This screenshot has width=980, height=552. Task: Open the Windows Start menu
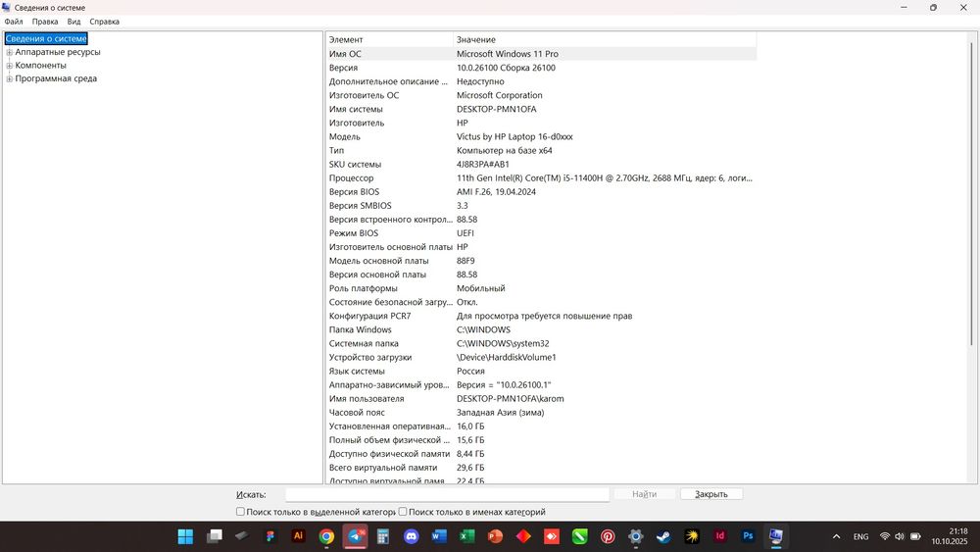[185, 536]
